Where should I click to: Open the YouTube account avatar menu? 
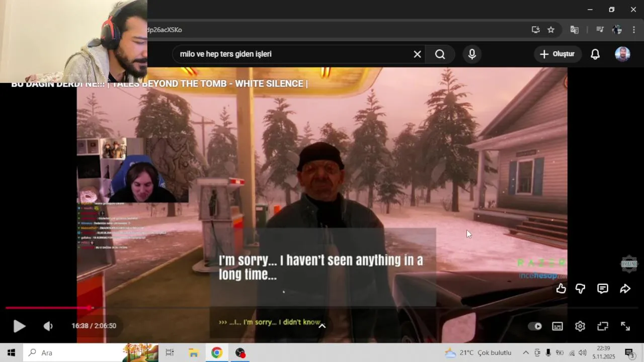tap(622, 54)
